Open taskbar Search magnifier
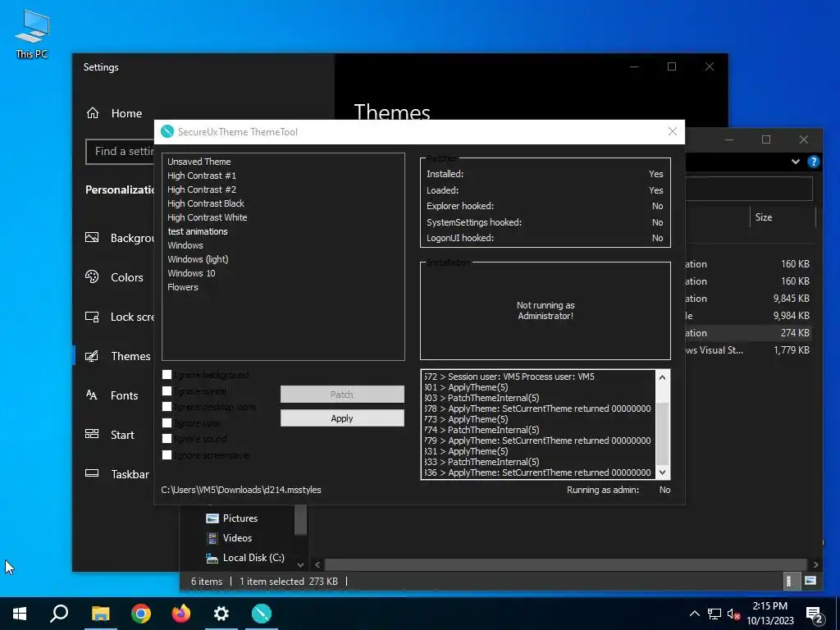 tap(59, 614)
